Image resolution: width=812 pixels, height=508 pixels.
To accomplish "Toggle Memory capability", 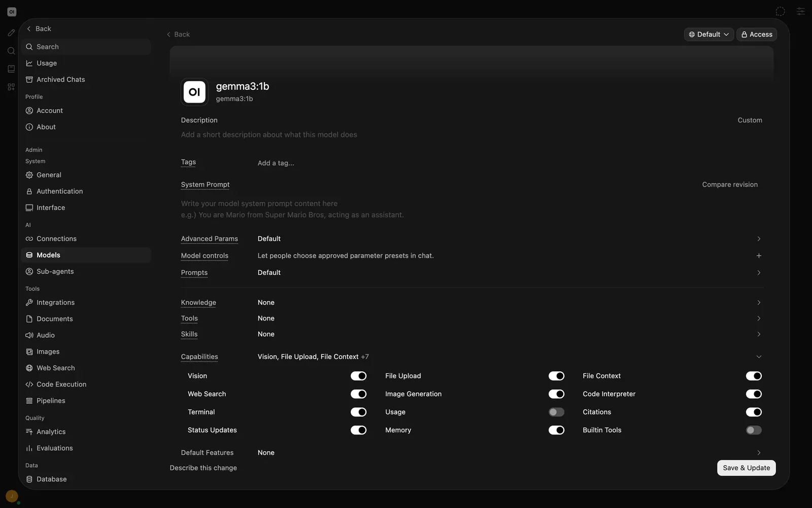I will pyautogui.click(x=556, y=430).
